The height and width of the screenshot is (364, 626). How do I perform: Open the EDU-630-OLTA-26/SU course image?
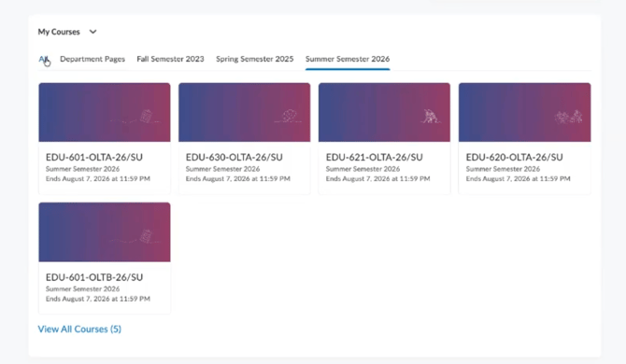pyautogui.click(x=245, y=112)
